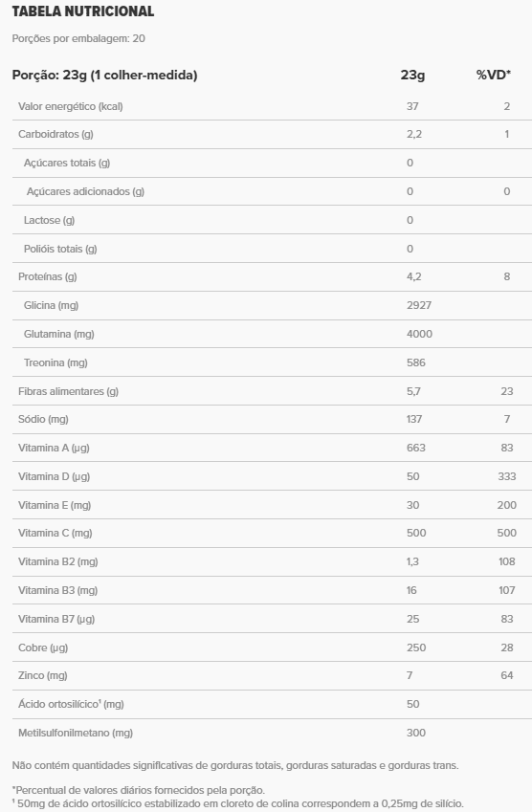This screenshot has width=532, height=812.
Task: Click the %VD* column header
Action: pos(493,76)
